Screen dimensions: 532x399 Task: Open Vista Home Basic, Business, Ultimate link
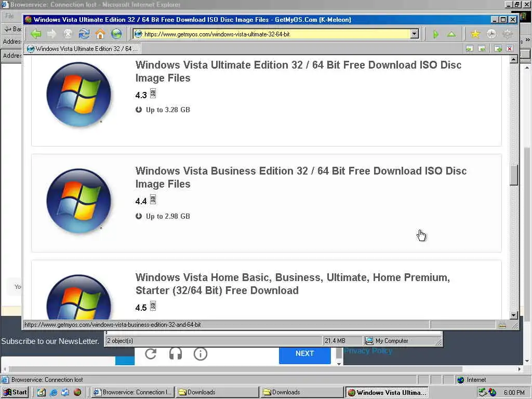click(292, 284)
